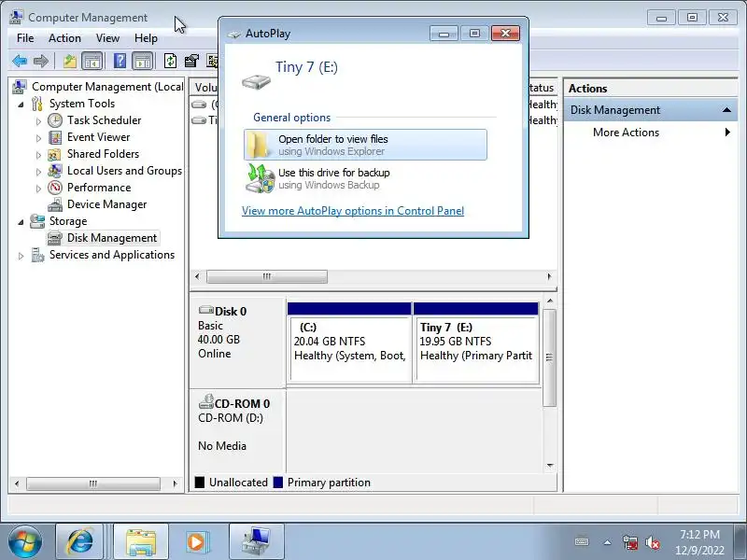Select Device Manager in the tree
This screenshot has width=747, height=560.
point(106,204)
